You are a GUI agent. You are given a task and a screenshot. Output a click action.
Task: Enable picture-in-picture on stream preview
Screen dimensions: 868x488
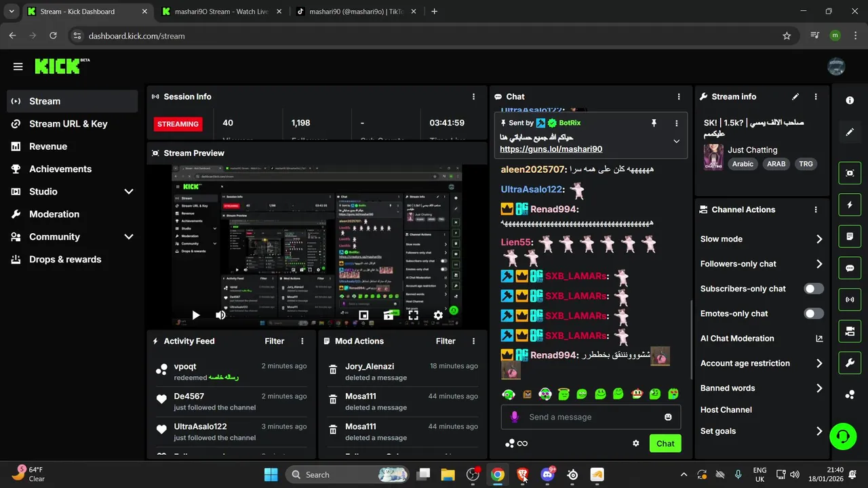(x=363, y=315)
